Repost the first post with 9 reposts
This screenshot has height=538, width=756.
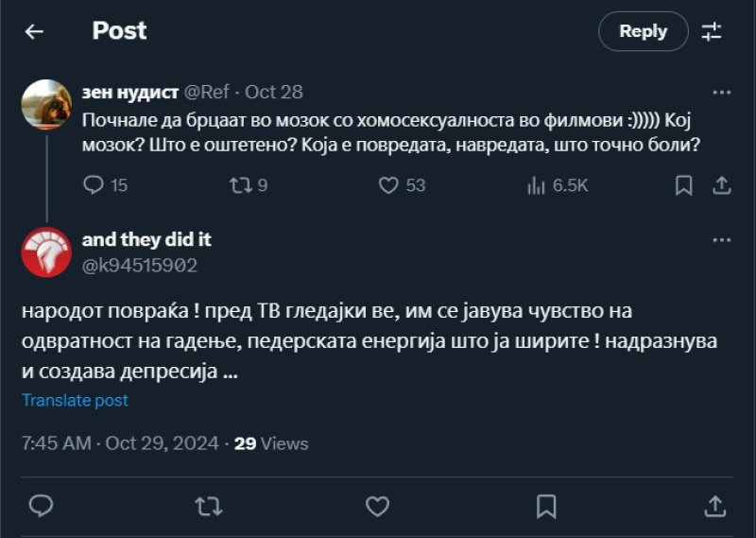240,185
